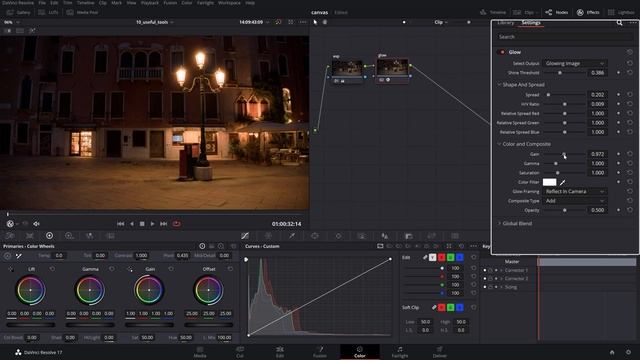Skip to the first frame
640x360 pixels.
point(120,224)
